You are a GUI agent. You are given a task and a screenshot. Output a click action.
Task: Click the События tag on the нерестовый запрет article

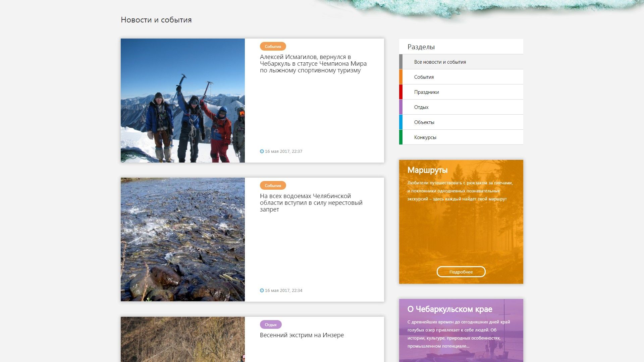pos(273,186)
